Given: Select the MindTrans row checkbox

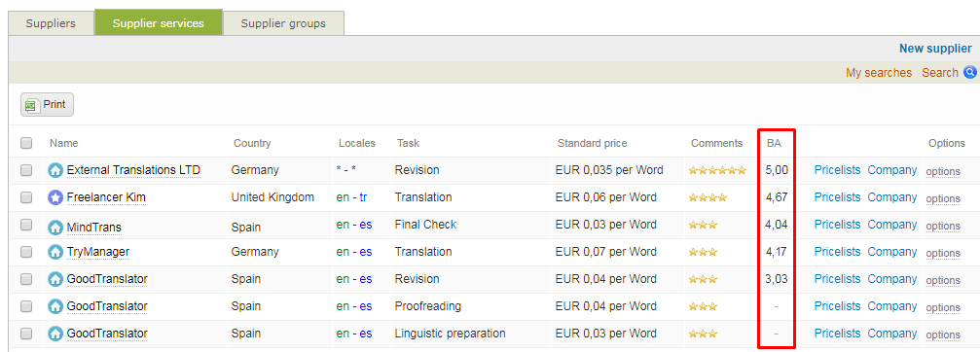Looking at the screenshot, I should 26,225.
